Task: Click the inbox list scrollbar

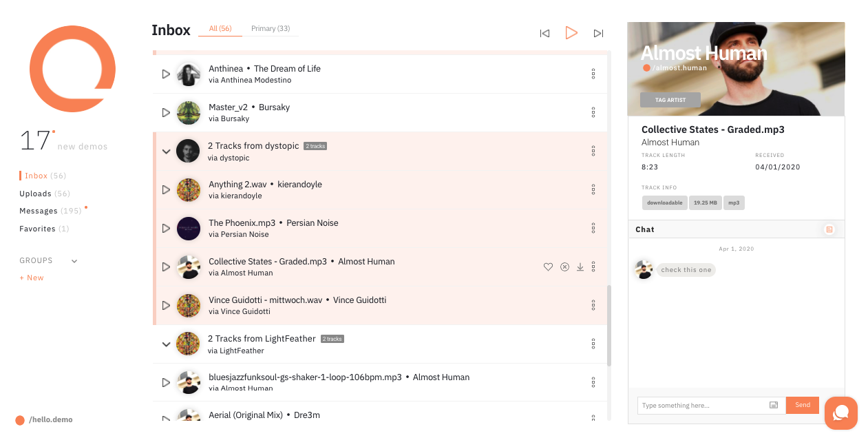Action: (609, 326)
